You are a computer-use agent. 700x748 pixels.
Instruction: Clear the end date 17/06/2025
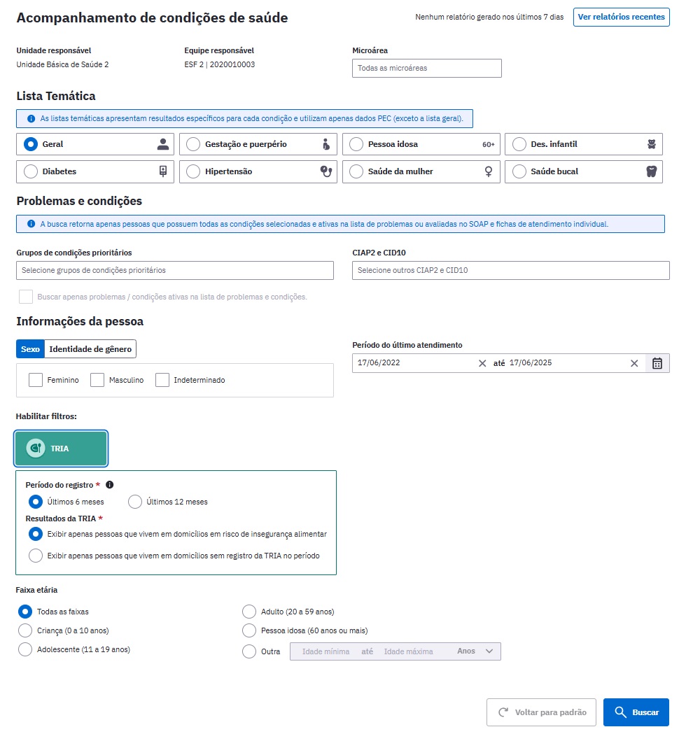(x=634, y=364)
